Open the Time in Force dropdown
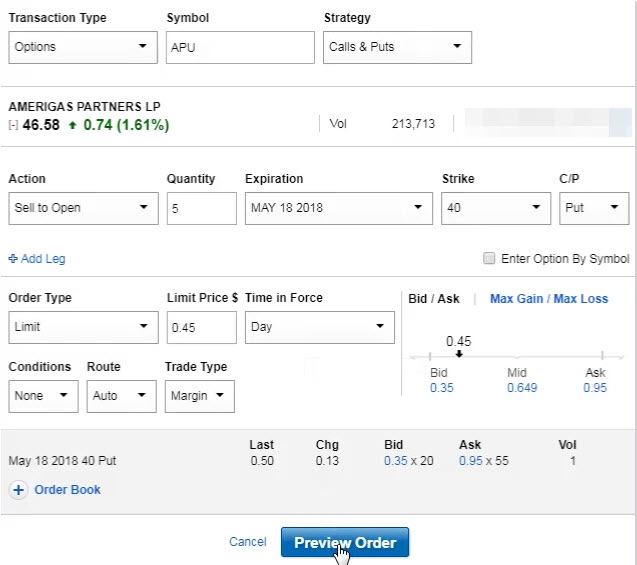This screenshot has height=565, width=637. click(319, 327)
